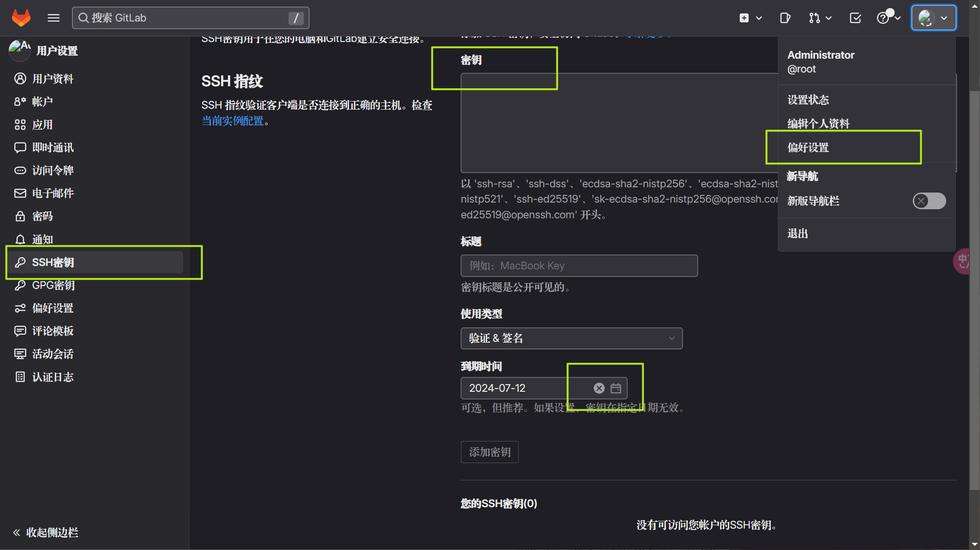This screenshot has width=980, height=550.
Task: Open the 当前实例配置 link
Action: (232, 121)
